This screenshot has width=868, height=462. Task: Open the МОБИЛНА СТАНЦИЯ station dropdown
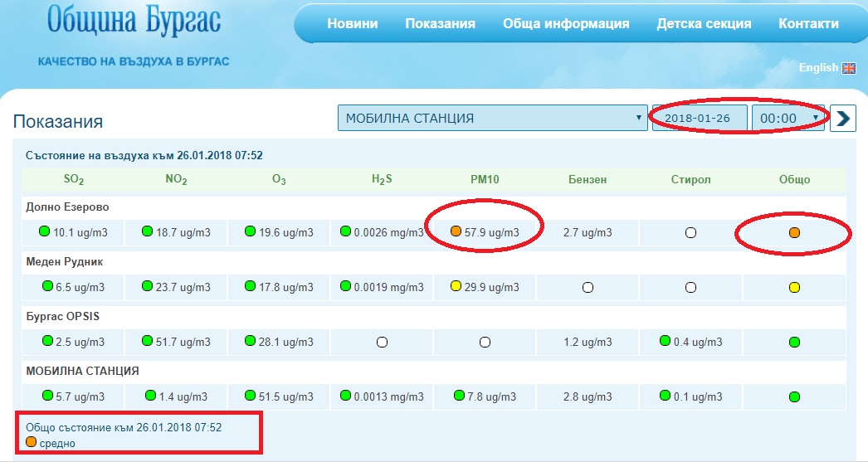(493, 118)
